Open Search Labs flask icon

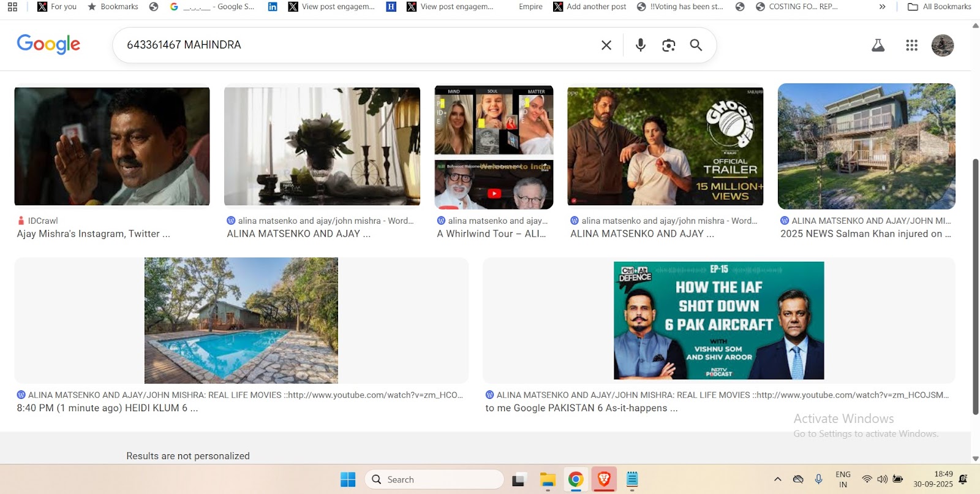point(878,45)
